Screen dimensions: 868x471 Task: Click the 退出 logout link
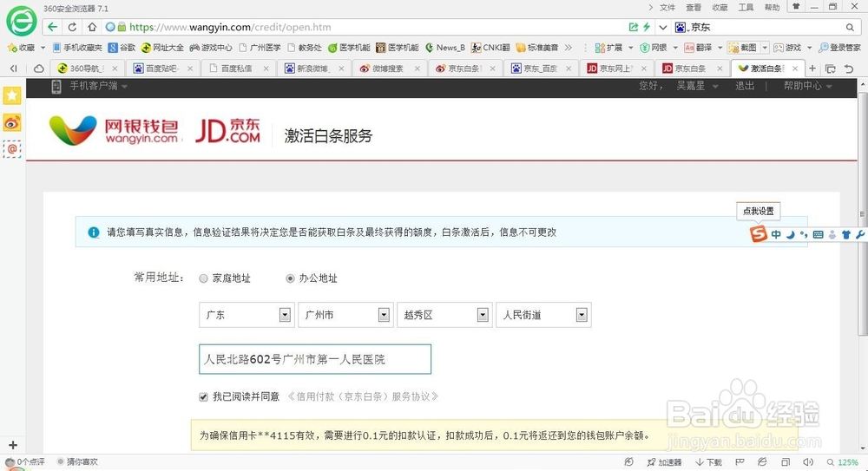745,87
